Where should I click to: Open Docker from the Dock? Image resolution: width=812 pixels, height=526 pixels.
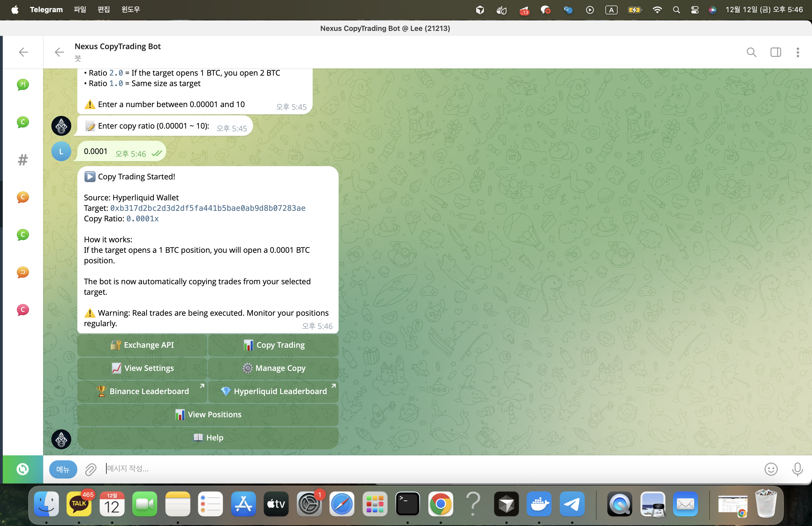tap(539, 504)
